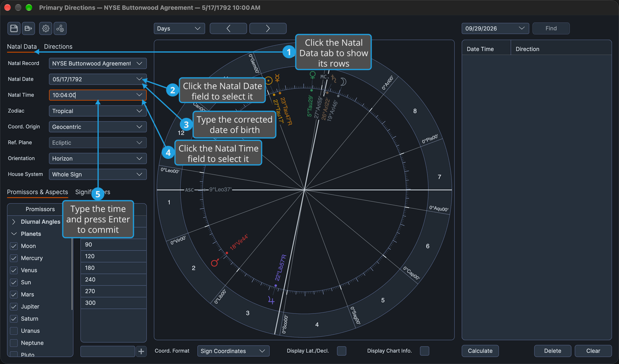
Task: Switch to the Natal Data tab
Action: (22, 47)
